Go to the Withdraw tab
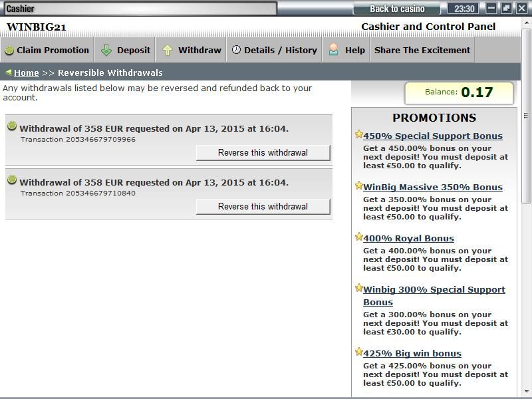Image resolution: width=532 pixels, height=399 pixels. point(191,50)
